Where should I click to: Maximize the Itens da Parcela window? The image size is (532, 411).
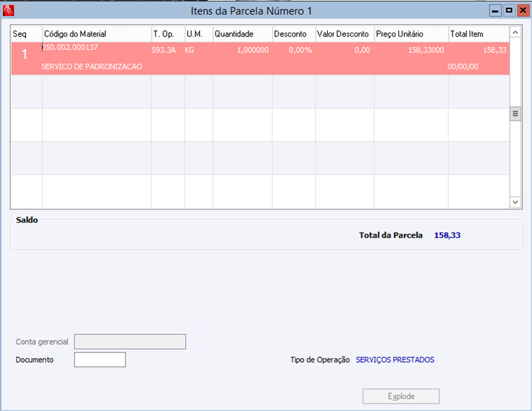coord(509,11)
